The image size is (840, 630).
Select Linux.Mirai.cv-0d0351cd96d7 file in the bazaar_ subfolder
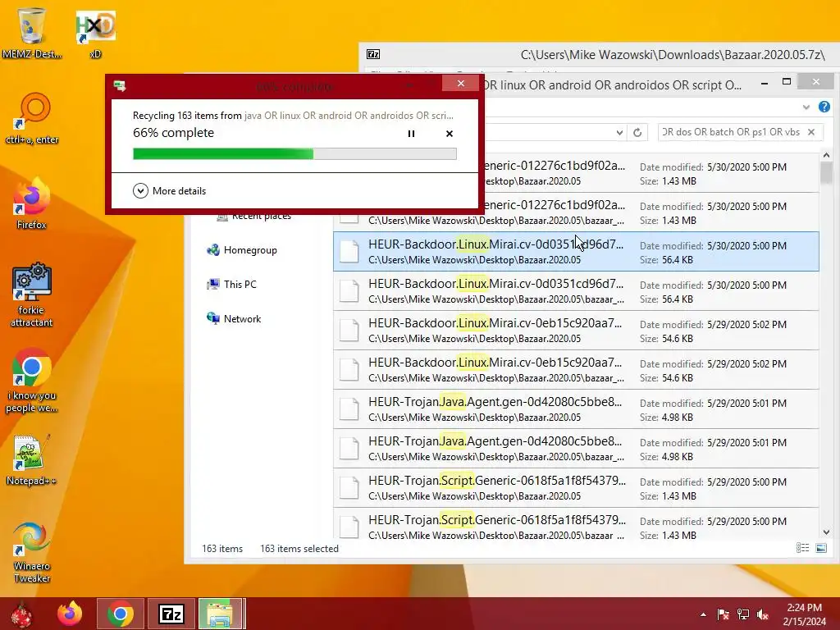coord(576,291)
